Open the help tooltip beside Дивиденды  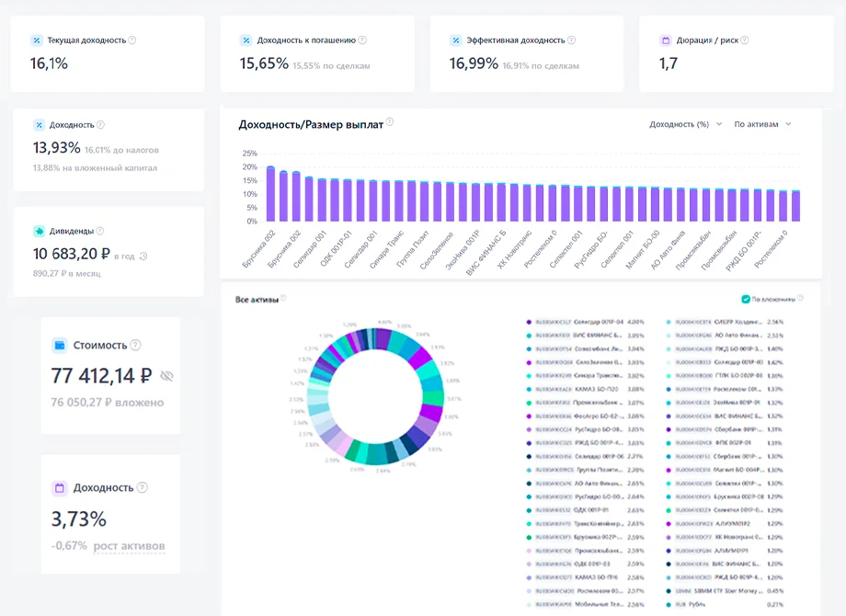click(x=100, y=231)
